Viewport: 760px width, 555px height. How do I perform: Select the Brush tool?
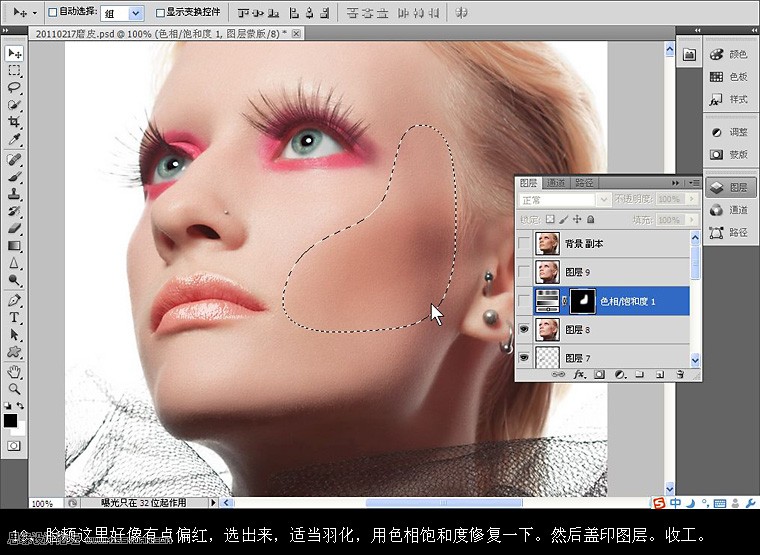pos(14,177)
